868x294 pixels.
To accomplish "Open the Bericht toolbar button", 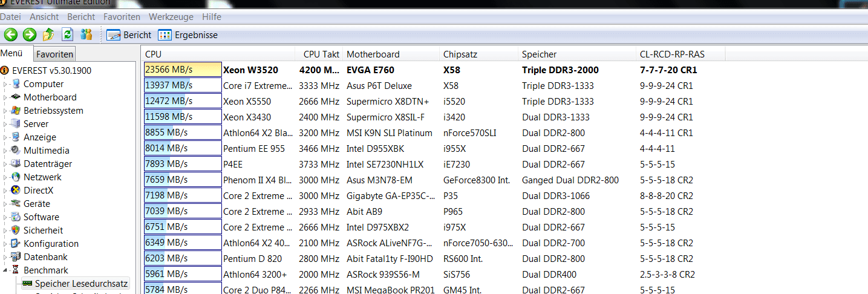I will (x=129, y=35).
